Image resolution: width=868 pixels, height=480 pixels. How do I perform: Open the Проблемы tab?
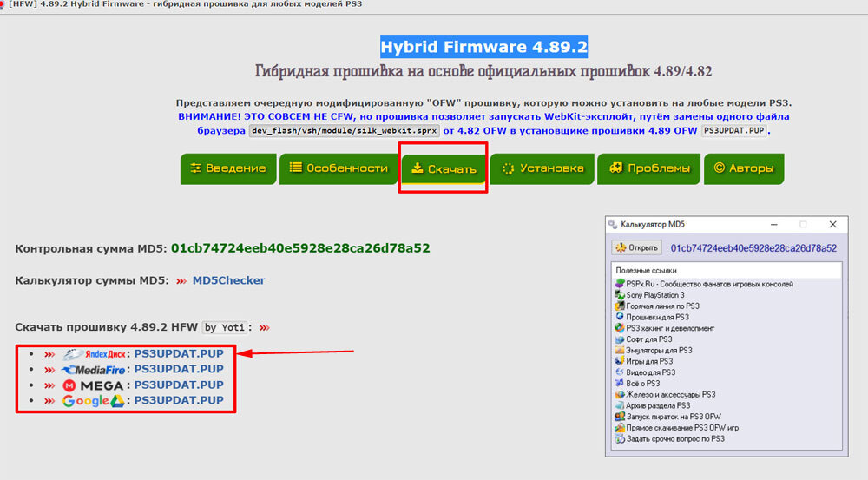(648, 168)
